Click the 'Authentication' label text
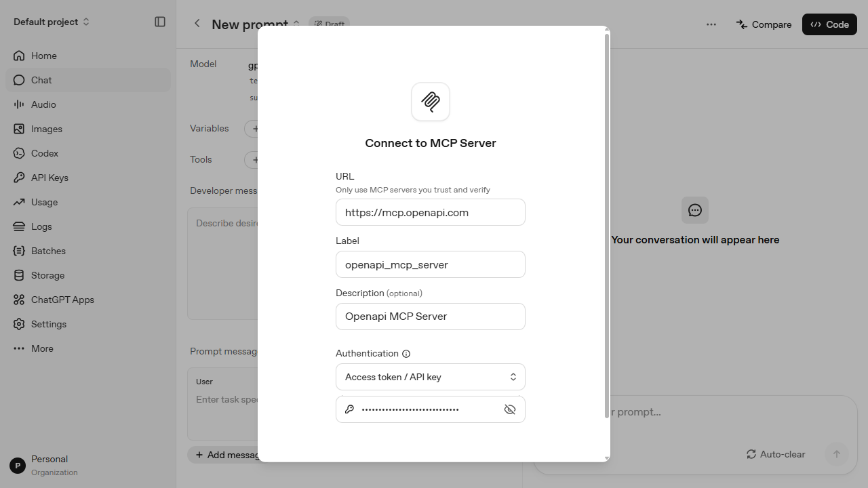The image size is (868, 488). click(x=367, y=353)
